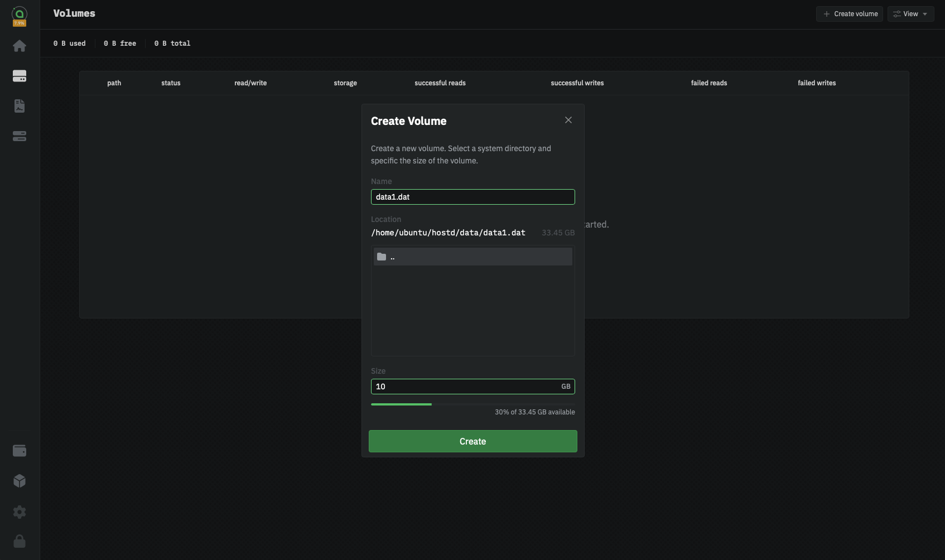This screenshot has height=560, width=945.
Task: Click the green size usage bar
Action: (402, 404)
